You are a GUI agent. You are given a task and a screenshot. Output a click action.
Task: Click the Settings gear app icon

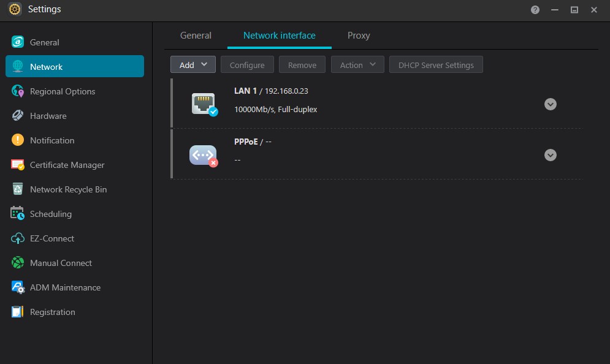tap(15, 9)
